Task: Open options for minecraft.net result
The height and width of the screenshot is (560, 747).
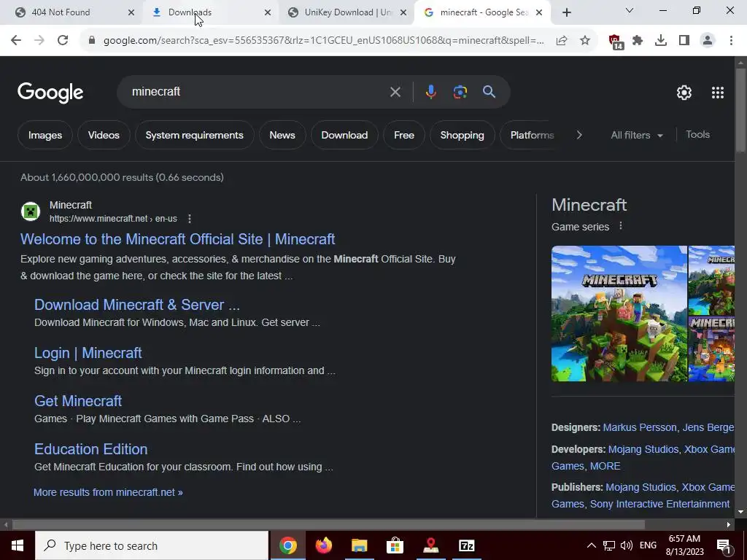Action: tap(190, 219)
